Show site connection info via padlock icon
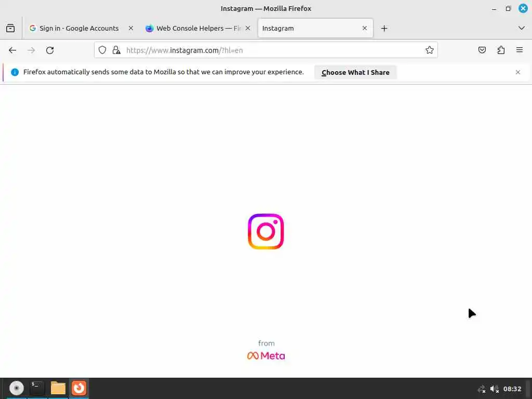The image size is (532, 399). [116, 50]
